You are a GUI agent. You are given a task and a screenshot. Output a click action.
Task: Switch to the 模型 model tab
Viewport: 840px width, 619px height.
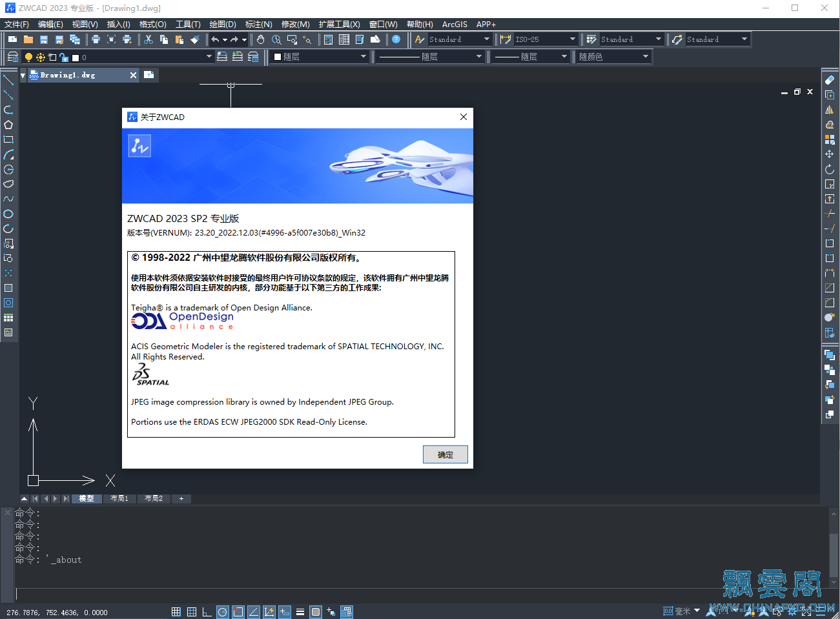coord(87,498)
